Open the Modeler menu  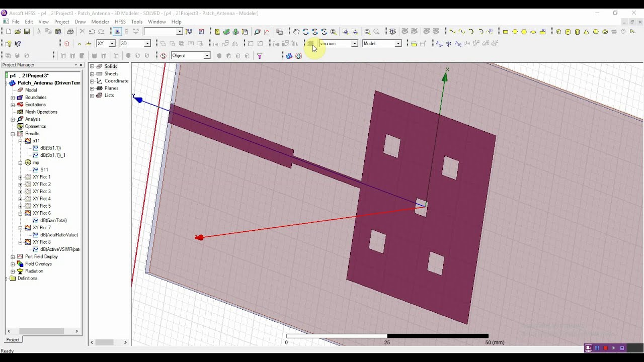pyautogui.click(x=100, y=22)
